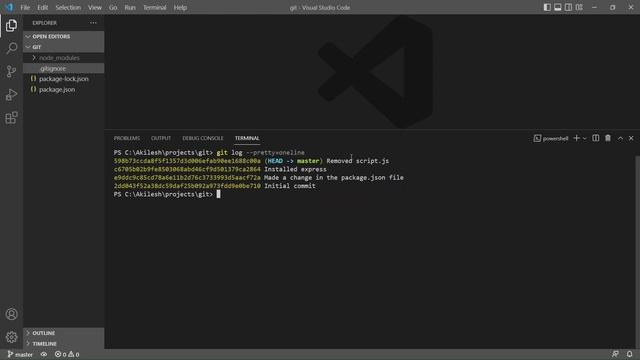Kill the terminal with trash icon

608,138
